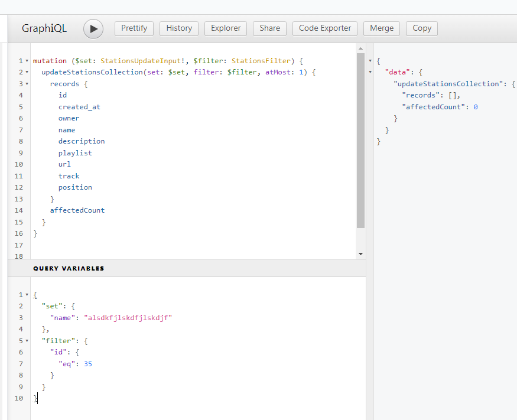Collapse the result JSON root arrow
Image resolution: width=517 pixels, height=420 pixels.
370,61
